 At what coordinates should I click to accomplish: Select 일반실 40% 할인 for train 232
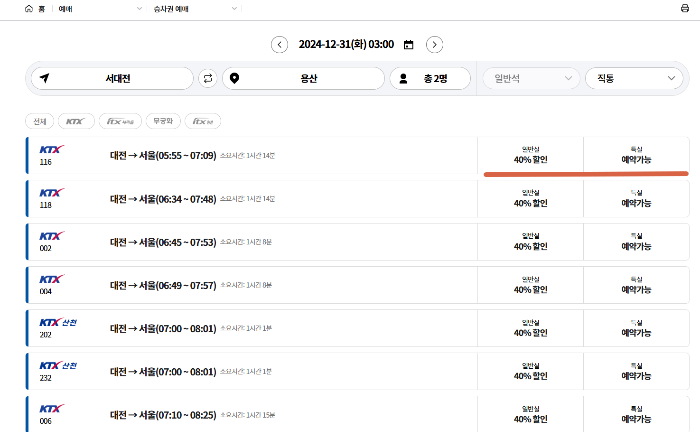tap(530, 372)
